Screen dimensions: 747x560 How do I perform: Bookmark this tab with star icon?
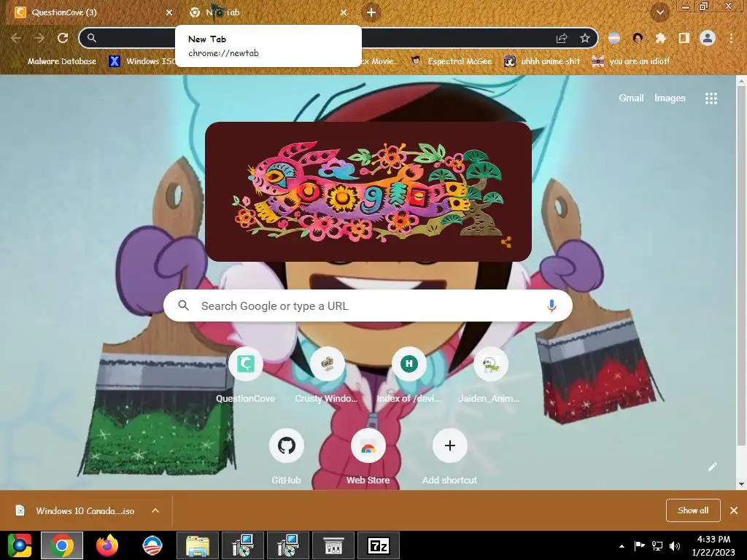585,38
